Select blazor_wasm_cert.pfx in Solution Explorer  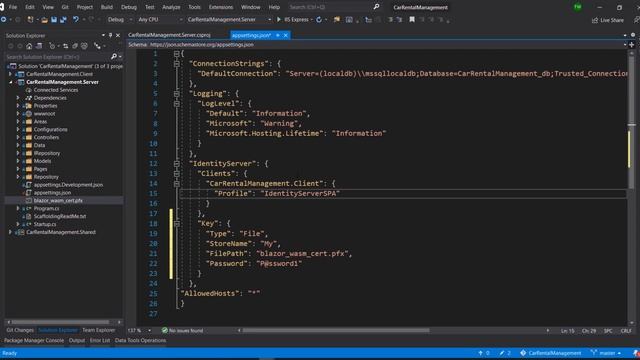pyautogui.click(x=58, y=201)
